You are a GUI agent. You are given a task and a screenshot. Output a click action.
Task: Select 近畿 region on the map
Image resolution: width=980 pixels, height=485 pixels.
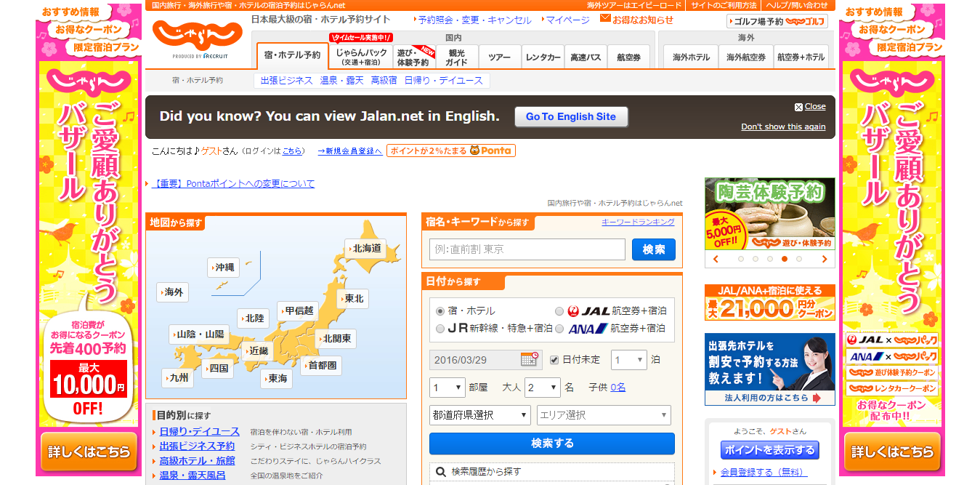257,350
